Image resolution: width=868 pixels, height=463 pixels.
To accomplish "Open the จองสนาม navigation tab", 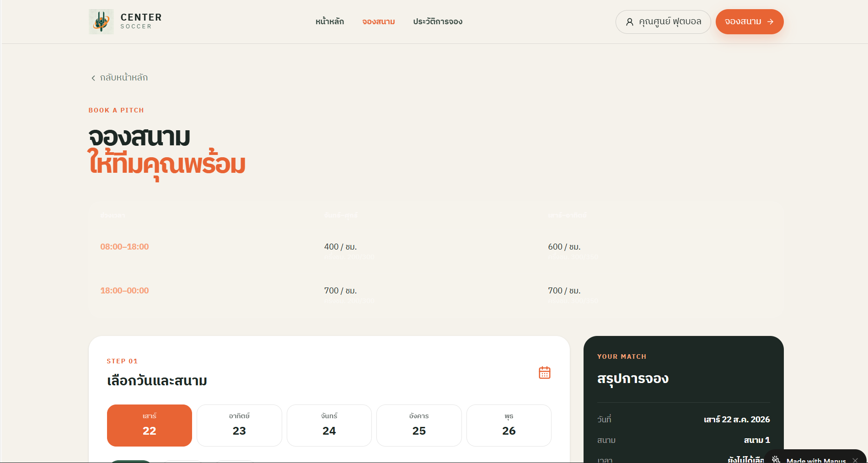I will 379,21.
